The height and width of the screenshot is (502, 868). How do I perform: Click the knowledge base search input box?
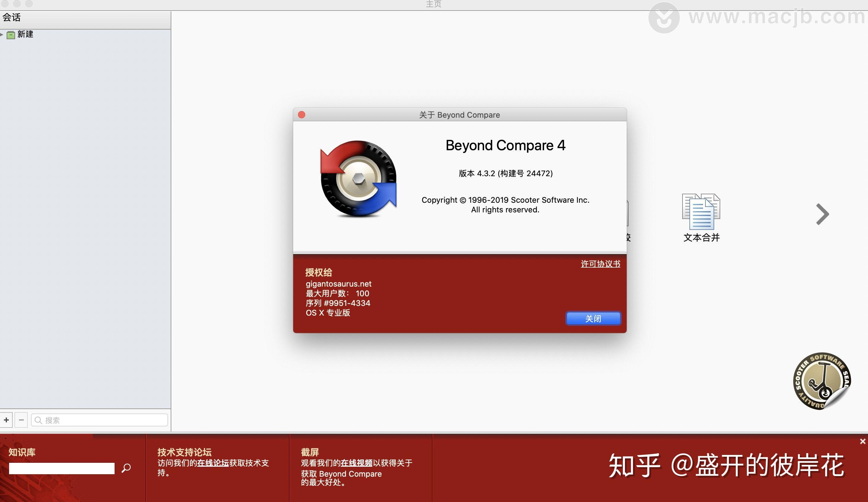tap(62, 468)
